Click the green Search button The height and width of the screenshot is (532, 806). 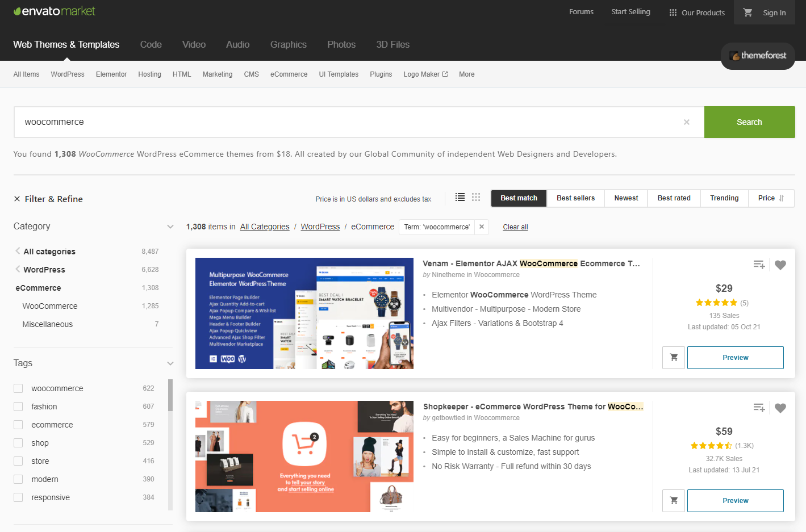tap(749, 122)
